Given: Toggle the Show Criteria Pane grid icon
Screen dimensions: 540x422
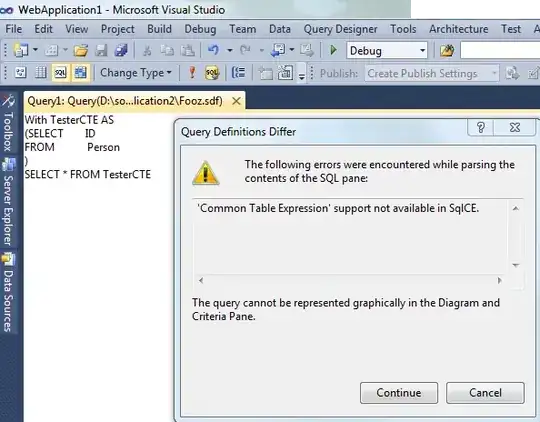Looking at the screenshot, I should tap(41, 73).
